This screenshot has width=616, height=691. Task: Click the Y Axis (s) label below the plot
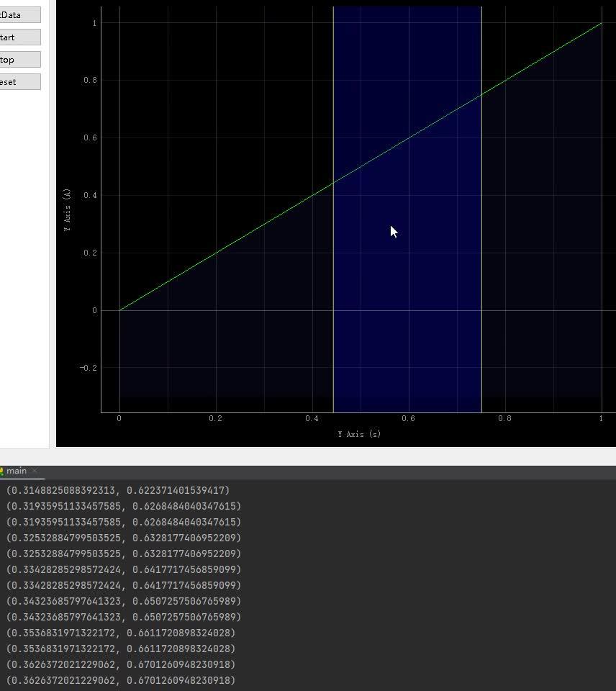(358, 434)
